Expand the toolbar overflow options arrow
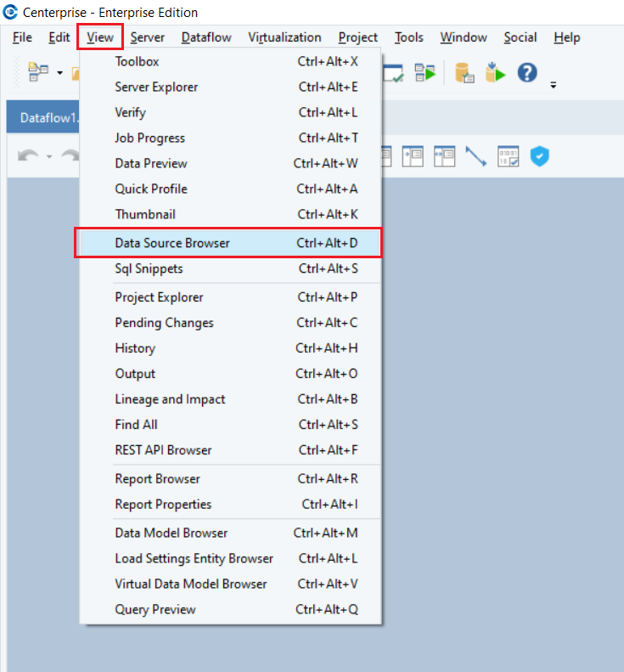This screenshot has width=624, height=672. click(554, 85)
